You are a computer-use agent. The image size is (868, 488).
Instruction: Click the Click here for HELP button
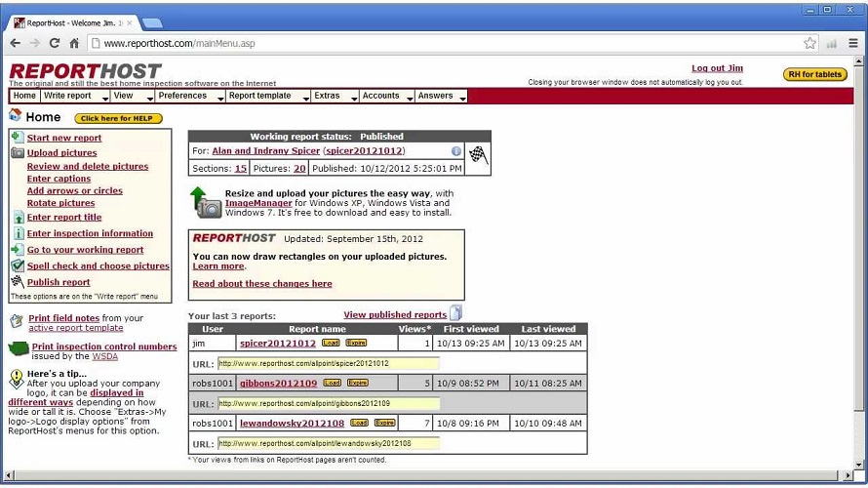(x=118, y=118)
